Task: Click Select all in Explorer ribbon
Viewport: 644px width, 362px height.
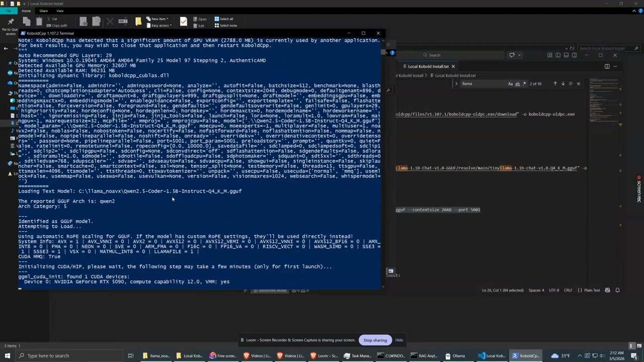Action: coord(224,19)
